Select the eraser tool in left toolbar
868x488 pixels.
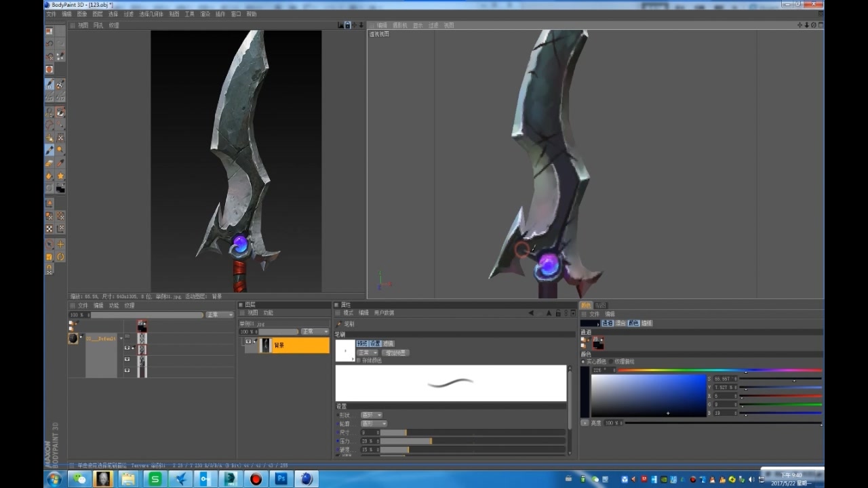50,163
